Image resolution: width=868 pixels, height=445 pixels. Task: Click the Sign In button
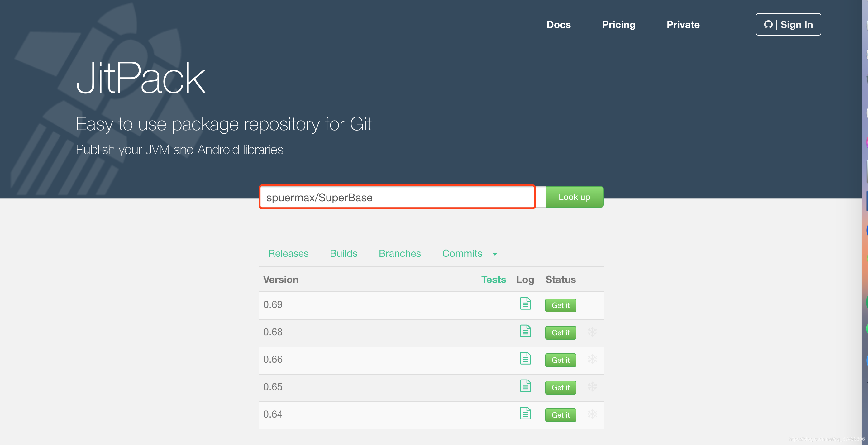point(789,24)
